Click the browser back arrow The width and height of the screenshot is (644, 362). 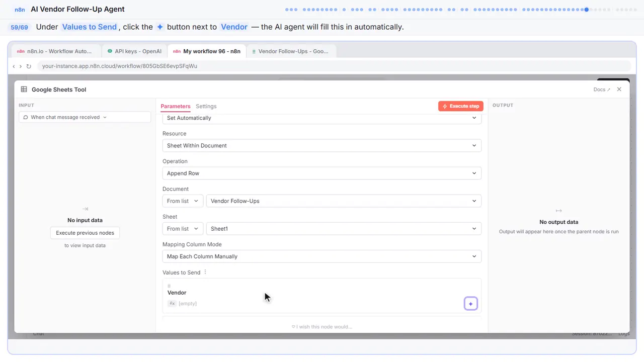click(x=14, y=66)
